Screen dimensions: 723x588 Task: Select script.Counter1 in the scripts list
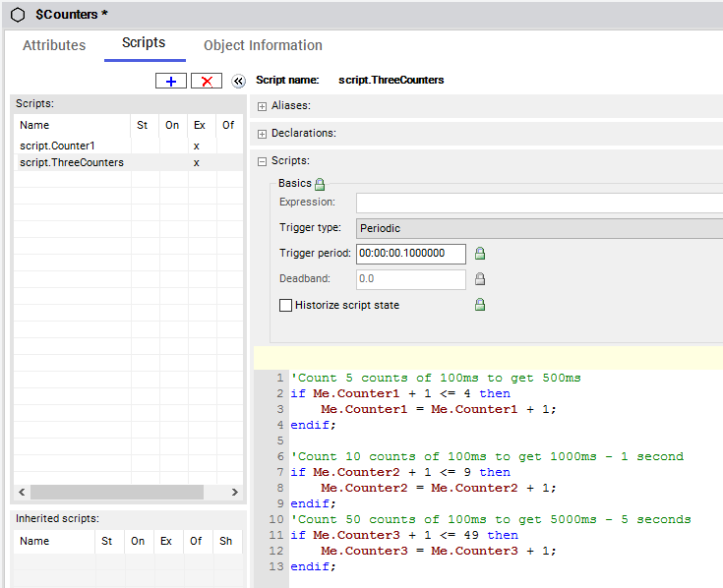click(x=57, y=146)
